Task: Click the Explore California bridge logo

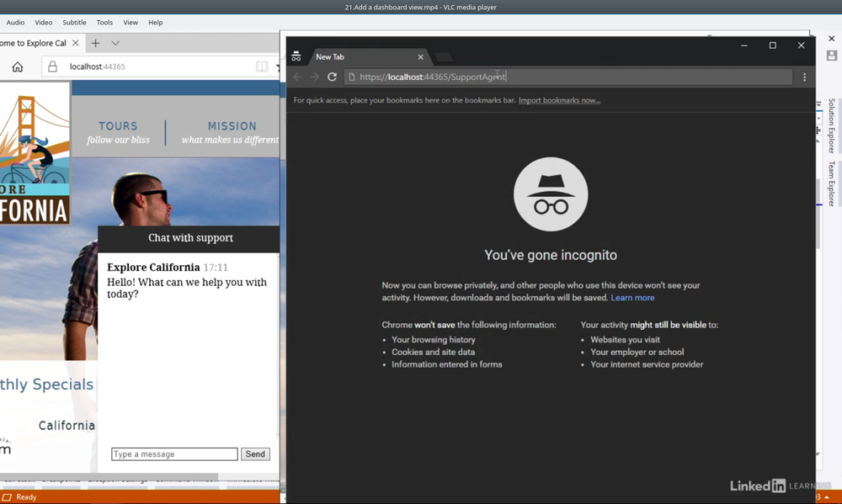Action: tap(35, 152)
